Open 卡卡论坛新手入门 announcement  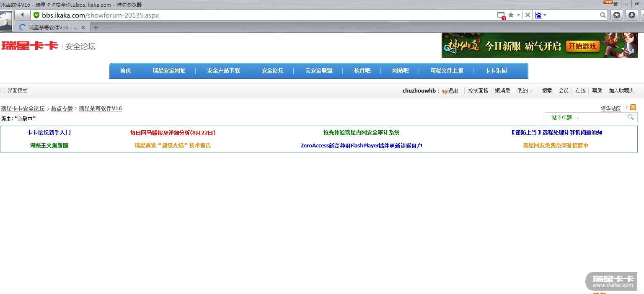click(49, 132)
